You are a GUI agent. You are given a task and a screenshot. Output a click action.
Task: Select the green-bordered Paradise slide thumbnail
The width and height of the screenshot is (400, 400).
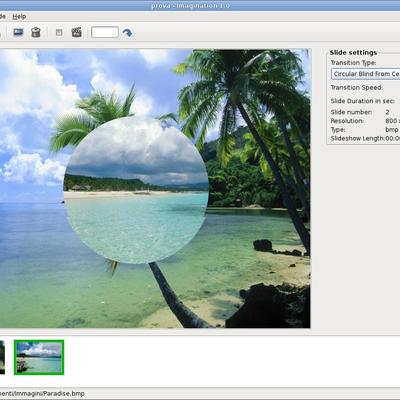(x=39, y=357)
